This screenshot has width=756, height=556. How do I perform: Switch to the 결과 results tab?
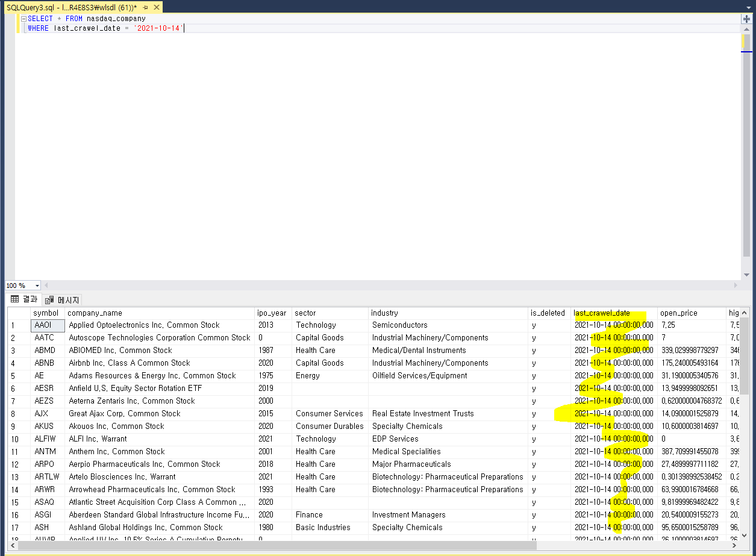tap(24, 299)
